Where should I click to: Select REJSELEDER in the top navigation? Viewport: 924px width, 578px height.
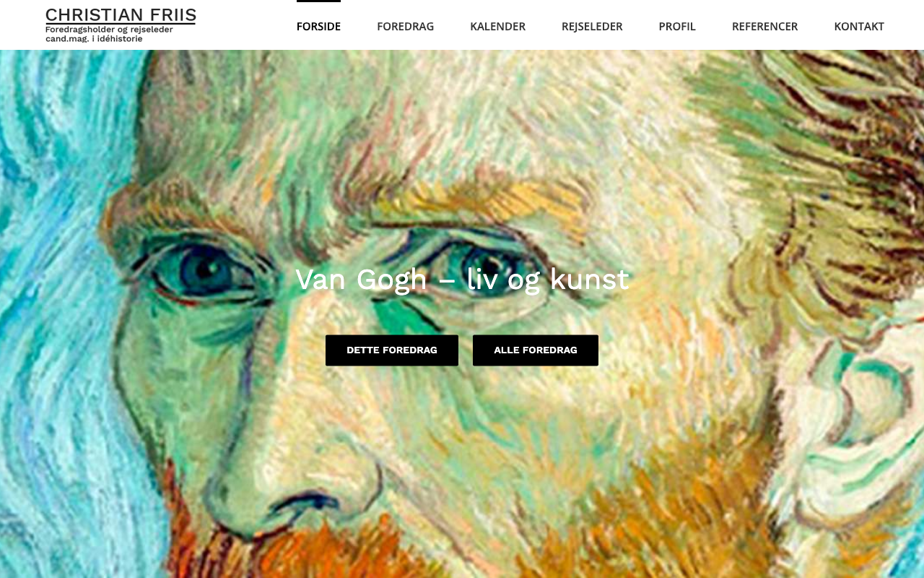[x=592, y=26]
